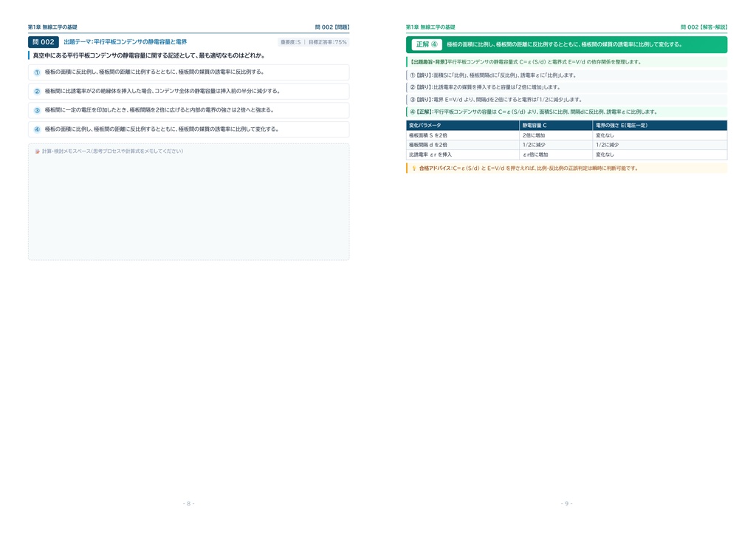Click the 正解 ④ badge on the answer page

427,44
